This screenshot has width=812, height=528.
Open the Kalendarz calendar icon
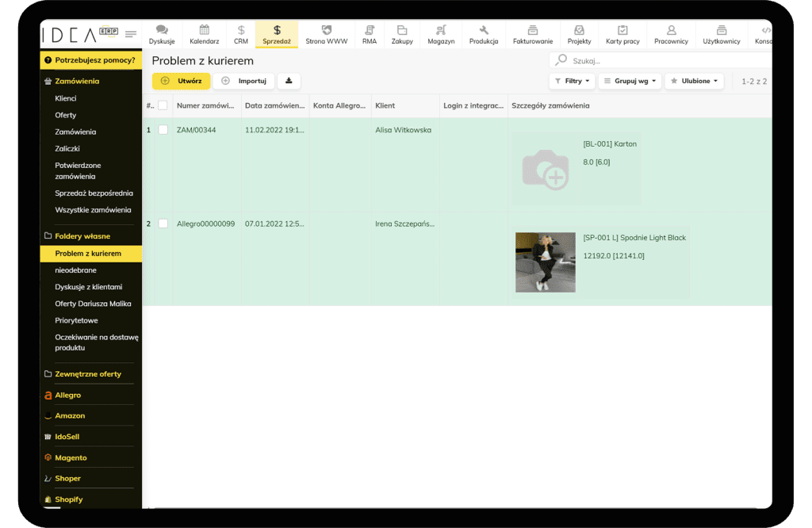point(204,30)
